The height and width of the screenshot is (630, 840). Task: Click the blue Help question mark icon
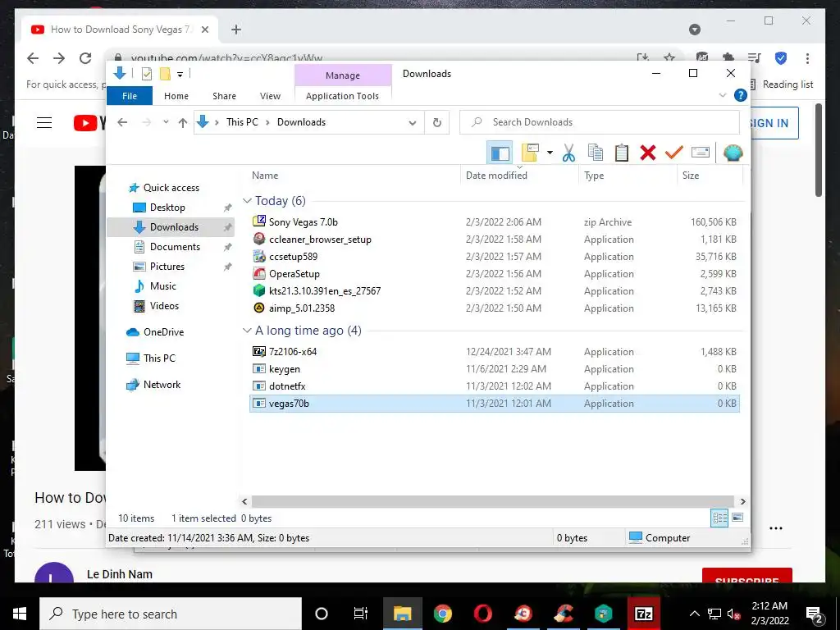click(741, 95)
